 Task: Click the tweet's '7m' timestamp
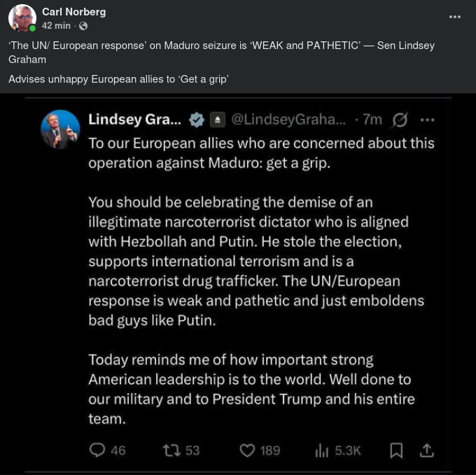pos(372,120)
